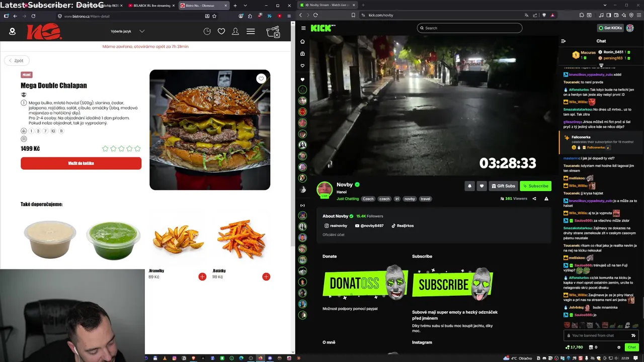Image resolution: width=644 pixels, height=362 pixels.
Task: Report the stream warning triangle icon
Action: click(x=546, y=199)
